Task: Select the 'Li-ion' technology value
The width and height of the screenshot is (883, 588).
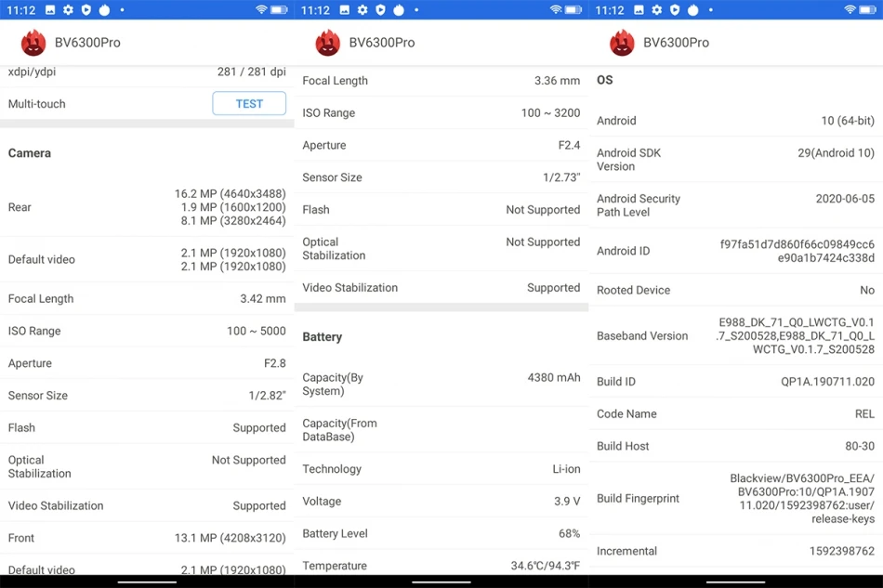Action: 566,469
